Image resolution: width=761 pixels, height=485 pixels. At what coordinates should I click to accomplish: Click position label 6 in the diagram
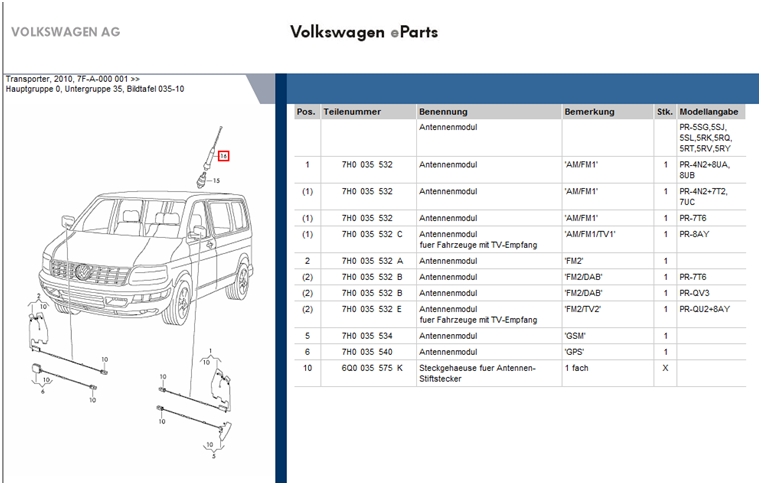click(x=43, y=391)
